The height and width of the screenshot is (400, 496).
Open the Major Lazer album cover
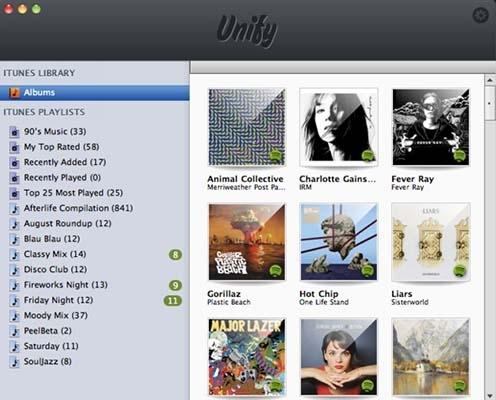(x=247, y=357)
